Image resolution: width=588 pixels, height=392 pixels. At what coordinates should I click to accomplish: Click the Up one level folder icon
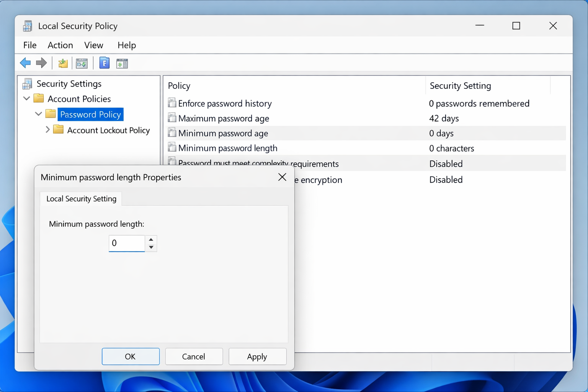tap(63, 63)
